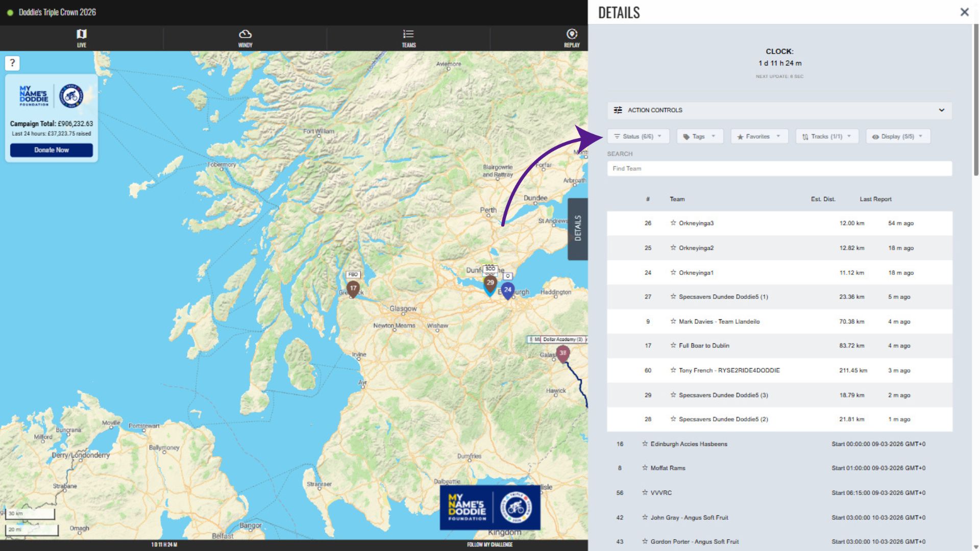Click the vertical Details side tab
Image resolution: width=980 pixels, height=551 pixels.
(x=578, y=229)
